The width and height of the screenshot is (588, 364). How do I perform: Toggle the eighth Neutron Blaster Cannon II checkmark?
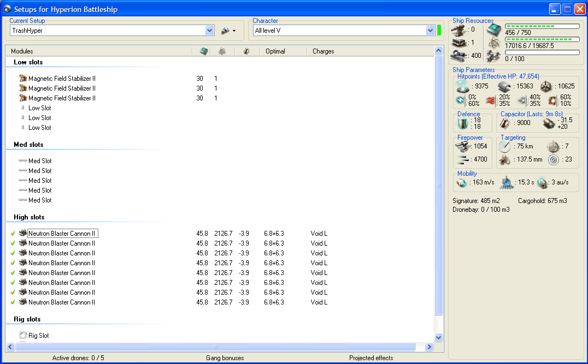tap(13, 302)
